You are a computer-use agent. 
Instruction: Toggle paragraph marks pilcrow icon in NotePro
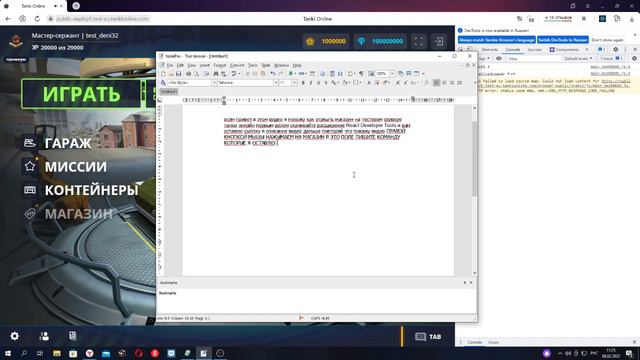(361, 74)
